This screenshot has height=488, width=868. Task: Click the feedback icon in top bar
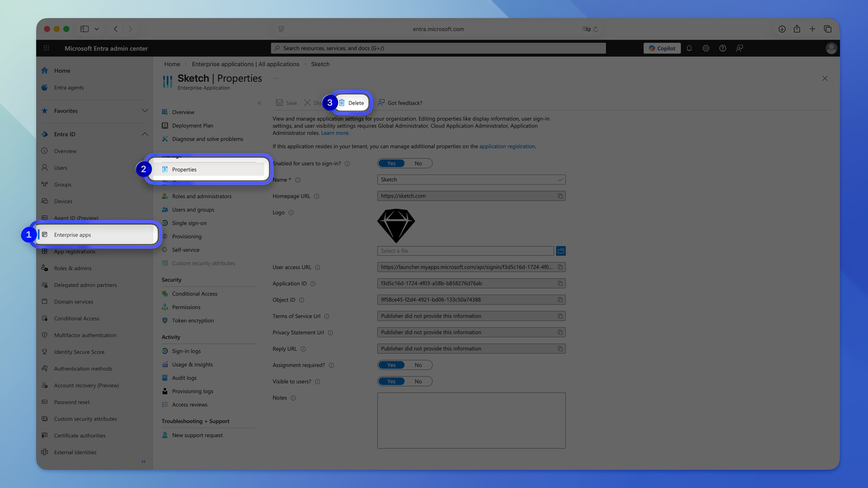coord(739,48)
